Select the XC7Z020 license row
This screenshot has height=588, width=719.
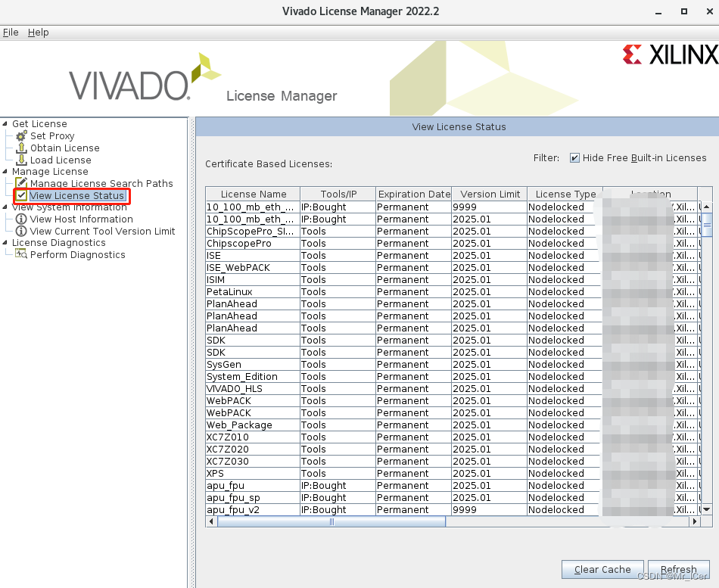point(452,449)
